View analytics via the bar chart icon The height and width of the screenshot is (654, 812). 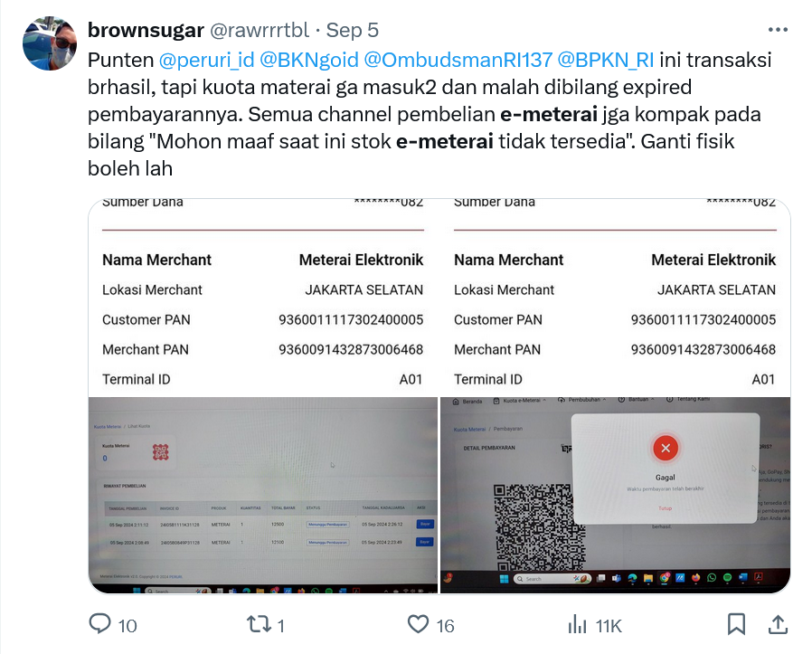point(577,624)
